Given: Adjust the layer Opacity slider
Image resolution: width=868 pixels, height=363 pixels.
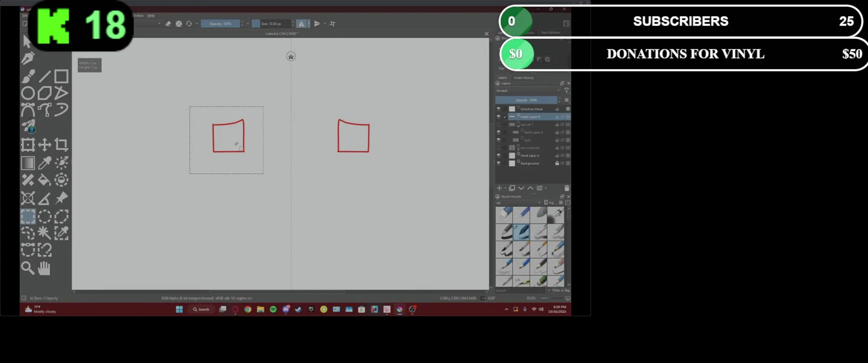Looking at the screenshot, I should (x=526, y=100).
